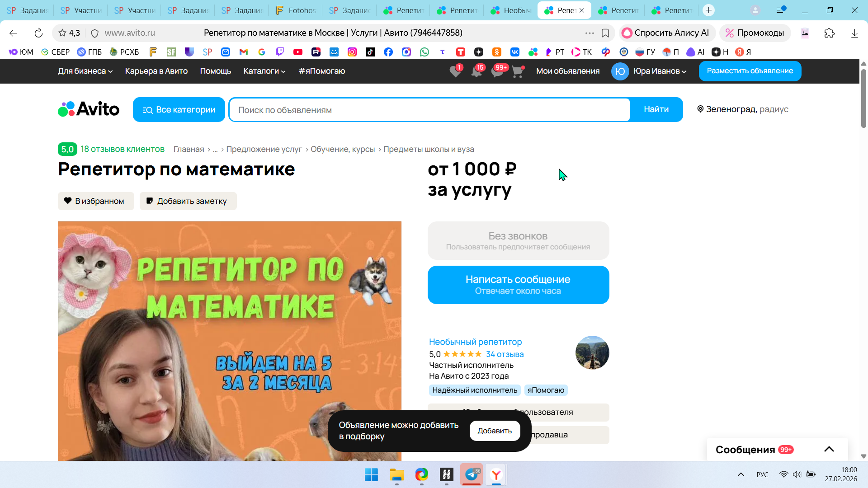Image resolution: width=868 pixels, height=488 pixels.
Task: Toggle "В избранном" favorite button
Action: point(96,201)
